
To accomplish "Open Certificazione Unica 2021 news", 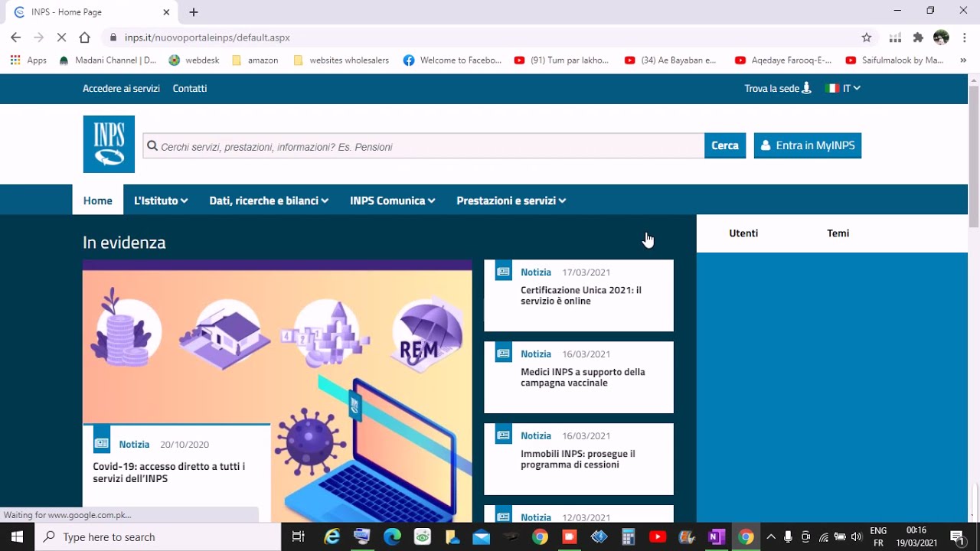I will pos(581,295).
